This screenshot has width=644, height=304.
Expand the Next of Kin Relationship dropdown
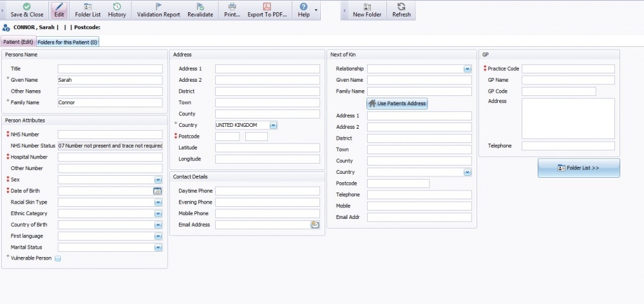tap(467, 69)
